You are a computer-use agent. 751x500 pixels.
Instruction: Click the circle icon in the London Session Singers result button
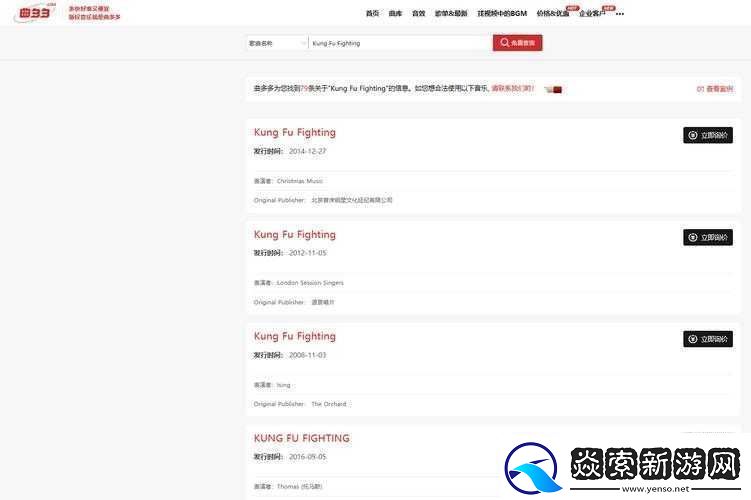click(693, 238)
